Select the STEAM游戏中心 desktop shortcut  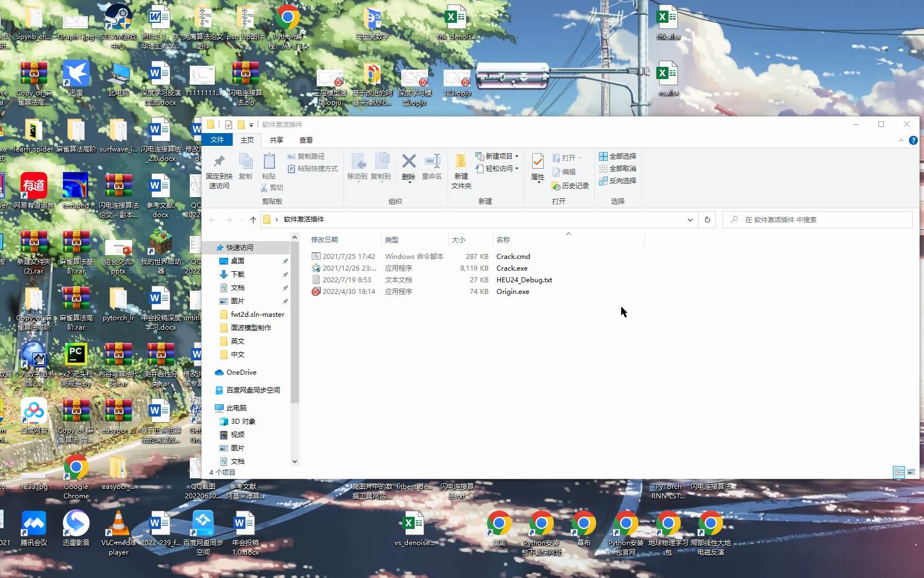pos(118,26)
